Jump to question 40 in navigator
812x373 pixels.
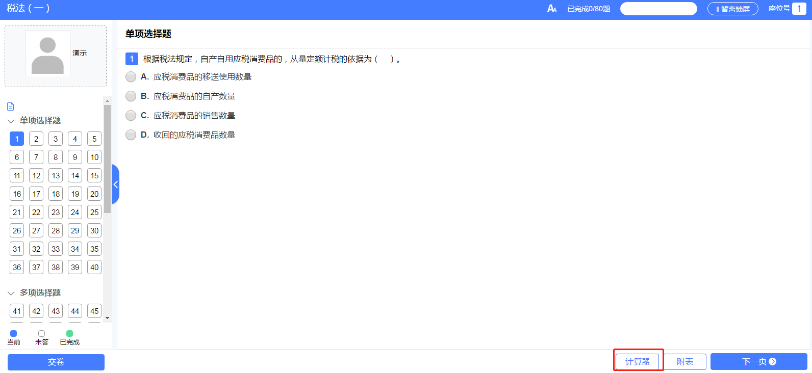(94, 267)
